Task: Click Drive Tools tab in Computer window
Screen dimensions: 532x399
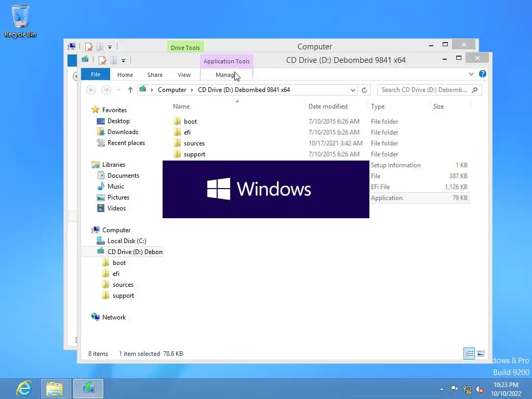Action: (x=185, y=47)
